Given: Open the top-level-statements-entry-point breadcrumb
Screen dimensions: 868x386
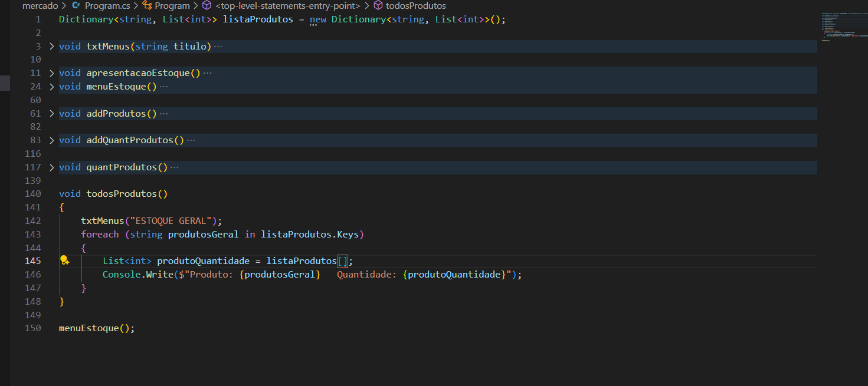Looking at the screenshot, I should [288, 6].
